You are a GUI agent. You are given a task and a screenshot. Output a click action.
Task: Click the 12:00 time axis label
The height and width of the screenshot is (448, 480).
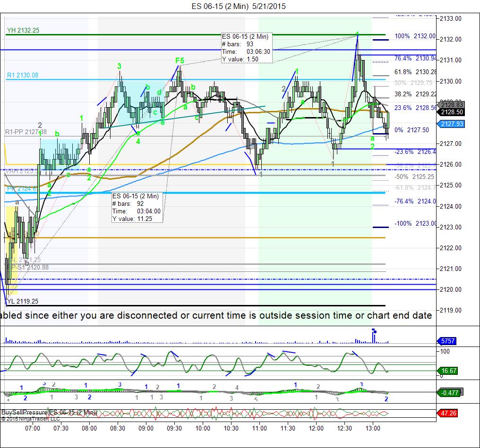[x=316, y=428]
